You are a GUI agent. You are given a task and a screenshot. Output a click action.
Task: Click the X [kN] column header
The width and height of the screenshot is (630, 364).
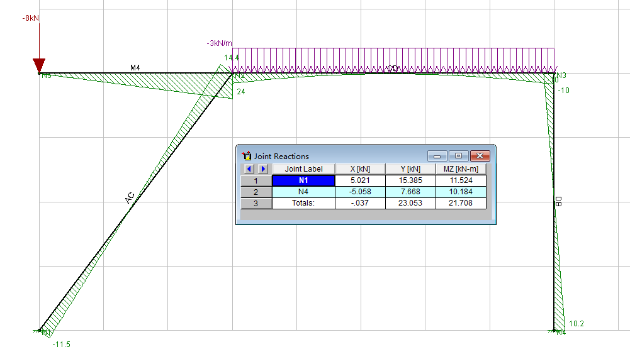(359, 169)
